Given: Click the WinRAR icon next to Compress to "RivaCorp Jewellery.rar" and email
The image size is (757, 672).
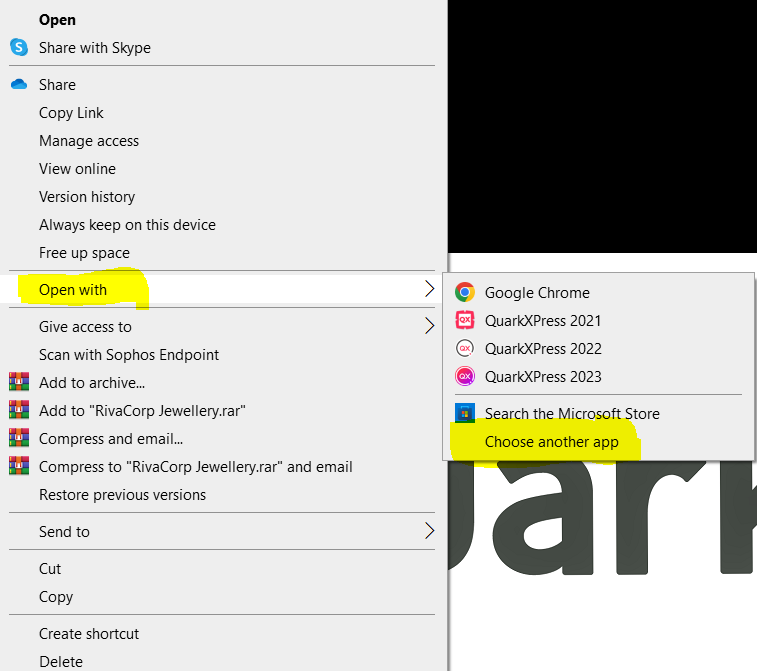Looking at the screenshot, I should 19,466.
